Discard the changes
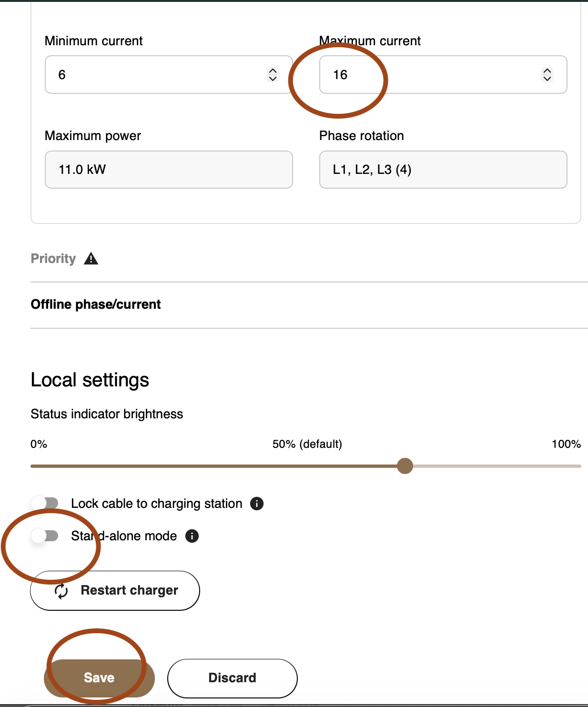The image size is (588, 707). (x=232, y=678)
